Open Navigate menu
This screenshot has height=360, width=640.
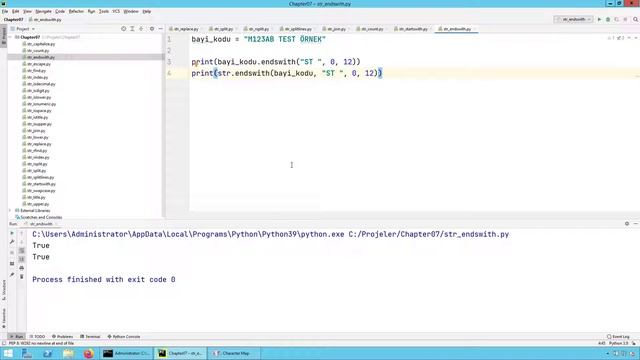click(43, 11)
